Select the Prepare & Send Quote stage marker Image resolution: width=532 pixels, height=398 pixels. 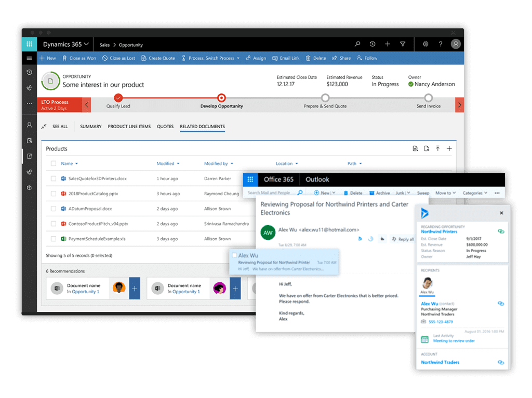[x=325, y=98]
